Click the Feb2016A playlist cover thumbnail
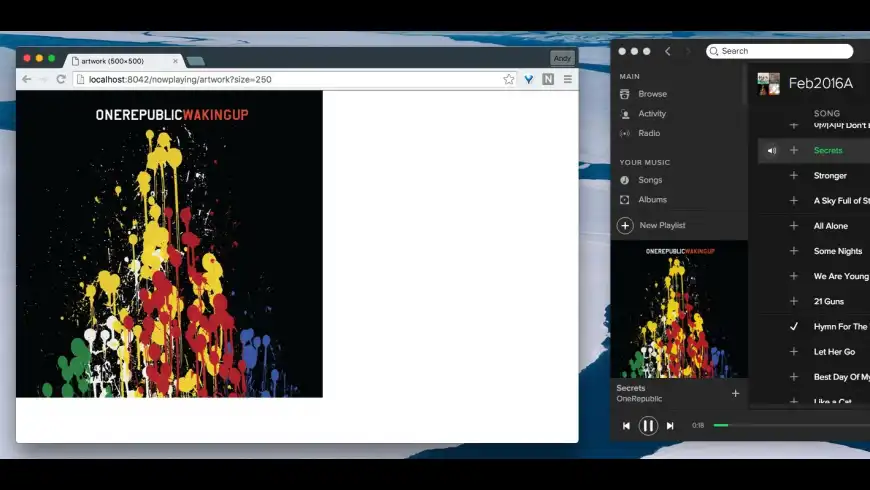The height and width of the screenshot is (490, 870). point(768,84)
